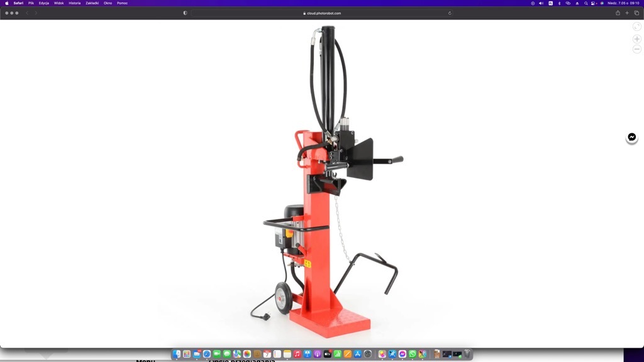
Task: Open Messages from the Dock
Action: [227, 354]
